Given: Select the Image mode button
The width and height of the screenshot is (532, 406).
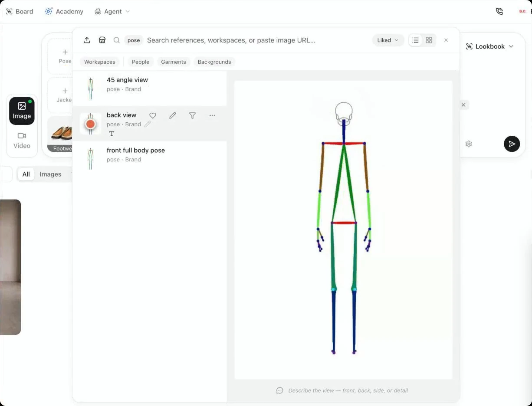Looking at the screenshot, I should point(22,111).
